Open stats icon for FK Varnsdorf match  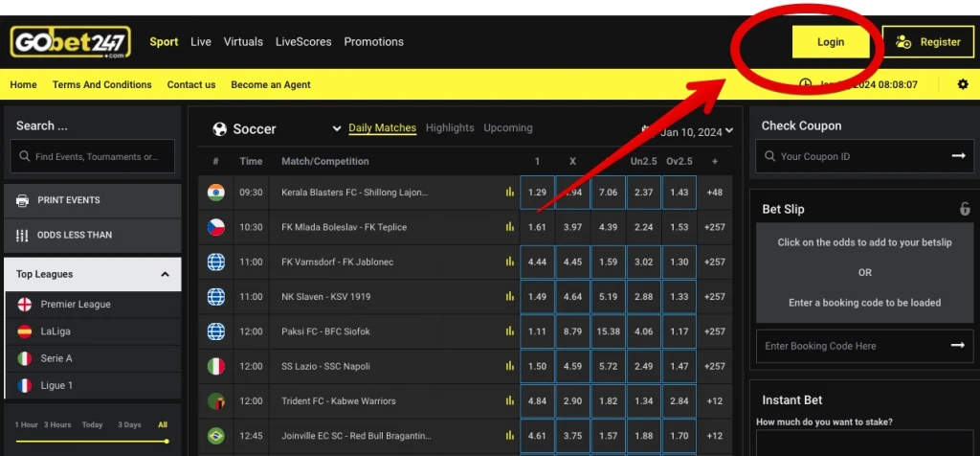(510, 262)
